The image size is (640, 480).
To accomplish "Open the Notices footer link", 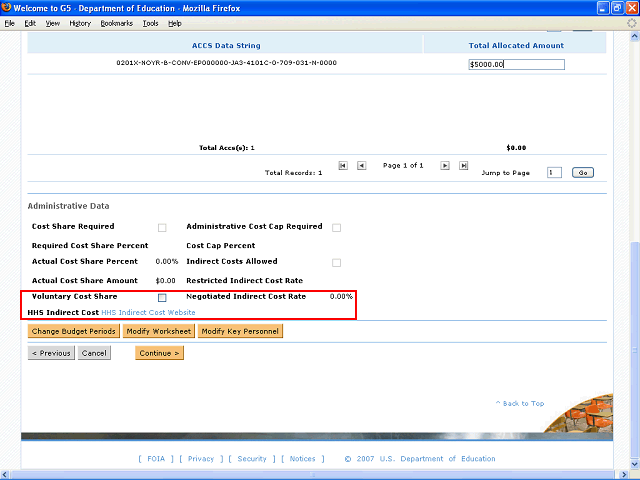I will 302,459.
